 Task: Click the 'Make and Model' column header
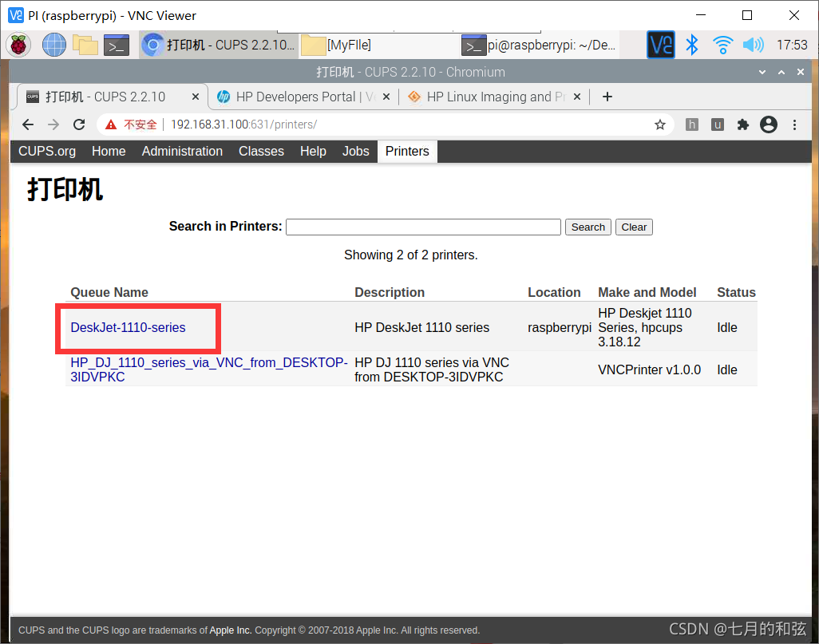(647, 293)
